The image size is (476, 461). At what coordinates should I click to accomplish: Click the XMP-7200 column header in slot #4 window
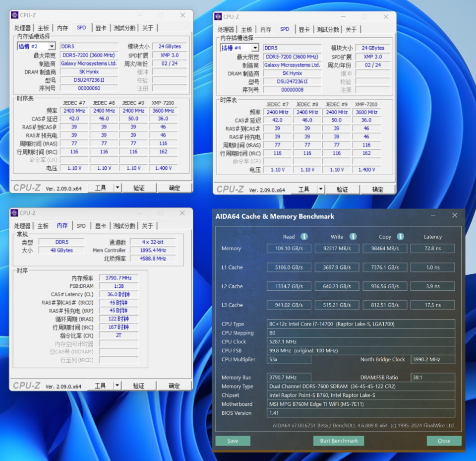pos(366,104)
